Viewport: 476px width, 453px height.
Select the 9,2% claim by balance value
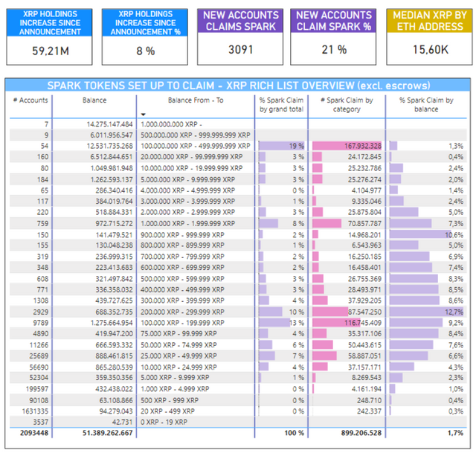pos(456,323)
